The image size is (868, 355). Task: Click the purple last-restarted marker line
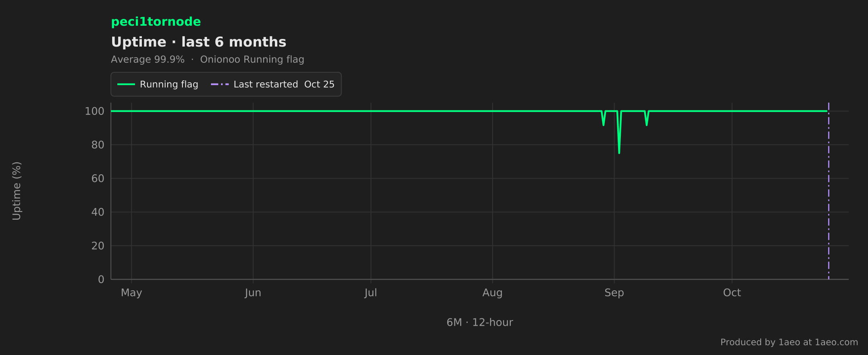tap(829, 191)
